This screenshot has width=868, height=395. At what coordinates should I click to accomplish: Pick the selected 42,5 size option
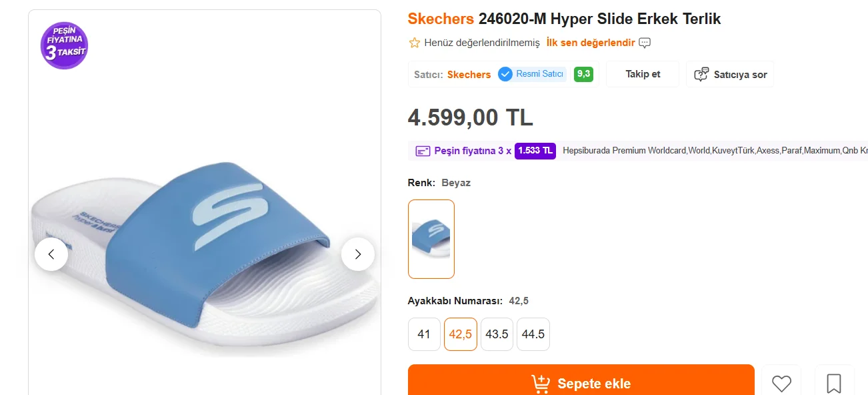pyautogui.click(x=461, y=334)
